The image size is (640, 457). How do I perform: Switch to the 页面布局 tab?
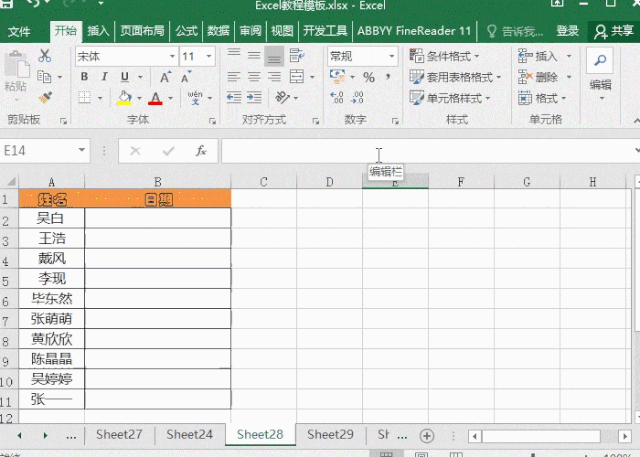tap(142, 31)
